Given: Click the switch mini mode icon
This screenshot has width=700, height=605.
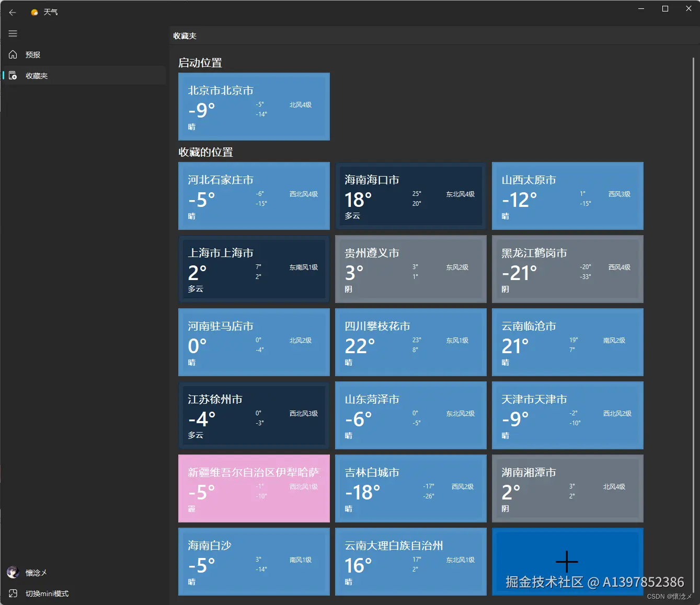Looking at the screenshot, I should tap(13, 594).
